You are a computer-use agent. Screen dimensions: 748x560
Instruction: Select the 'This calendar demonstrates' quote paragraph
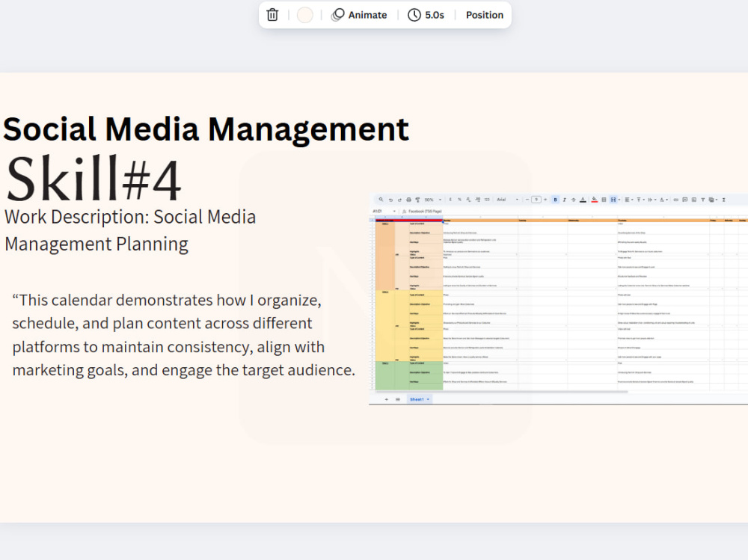click(x=184, y=335)
